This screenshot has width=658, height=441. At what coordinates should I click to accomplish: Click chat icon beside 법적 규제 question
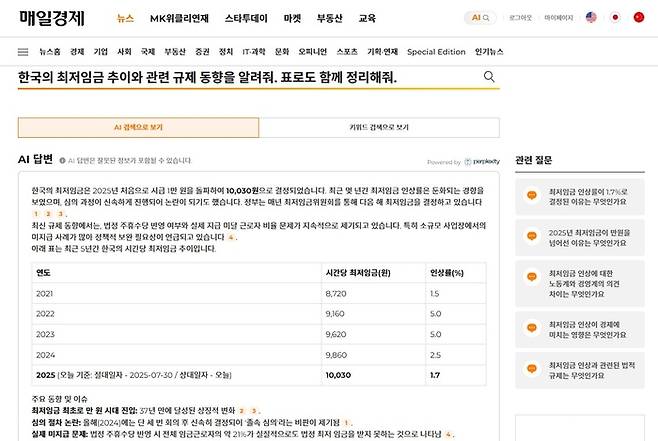[532, 369]
